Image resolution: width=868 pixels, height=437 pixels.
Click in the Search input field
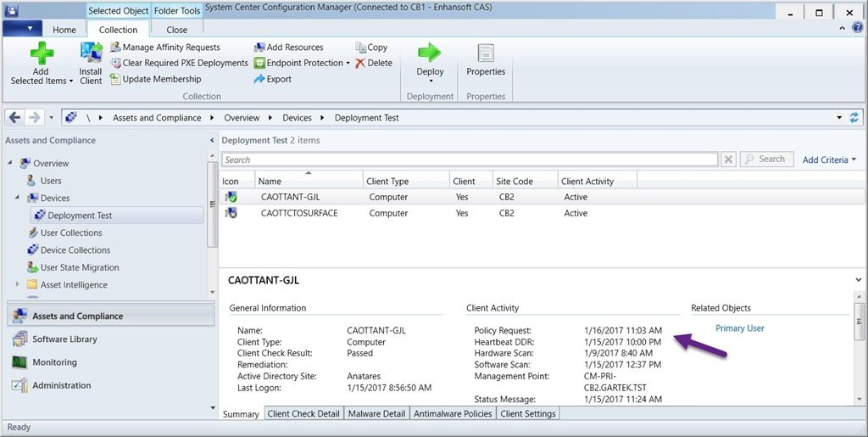click(470, 160)
